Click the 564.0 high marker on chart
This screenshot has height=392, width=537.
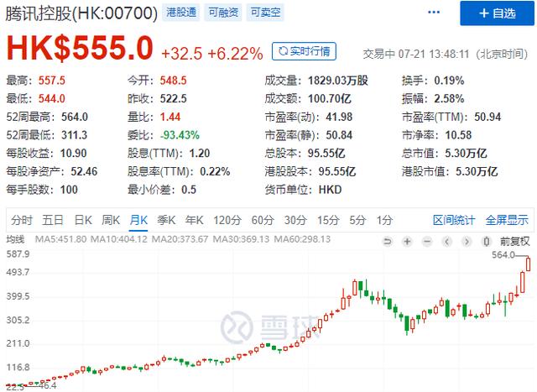[503, 255]
